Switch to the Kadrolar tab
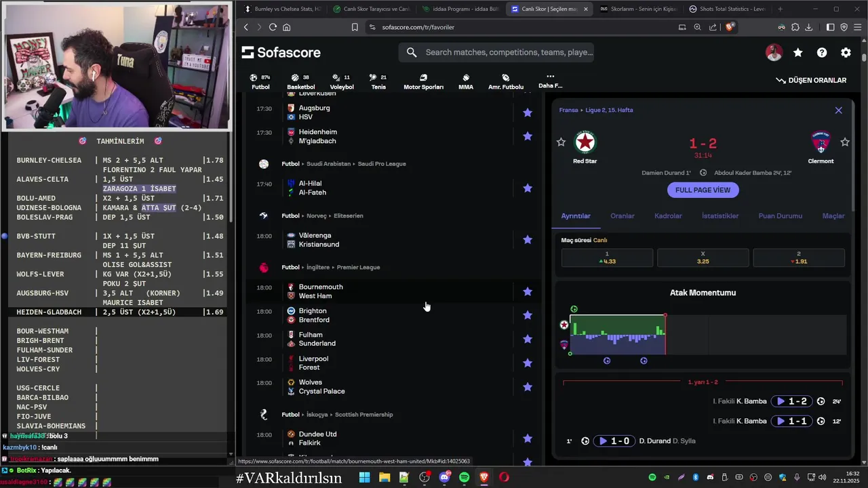The height and width of the screenshot is (488, 868). pyautogui.click(x=668, y=216)
